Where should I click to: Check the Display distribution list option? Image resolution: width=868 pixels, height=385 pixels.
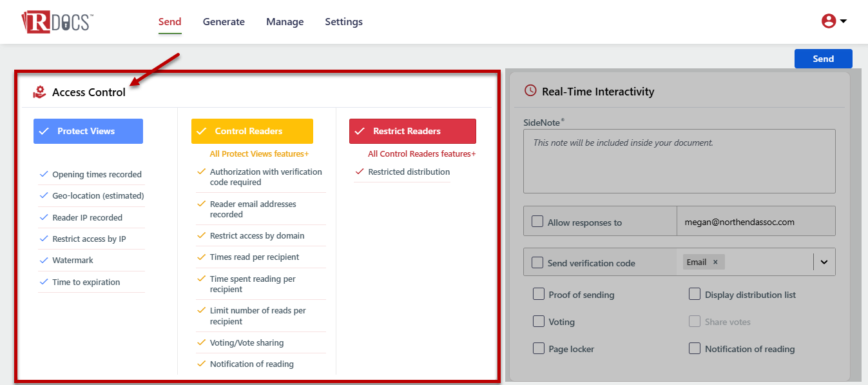tap(695, 294)
